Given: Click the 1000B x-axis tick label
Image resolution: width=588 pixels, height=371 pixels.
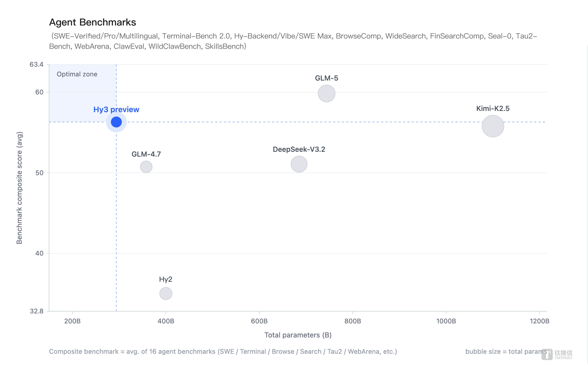Looking at the screenshot, I should (x=446, y=321).
